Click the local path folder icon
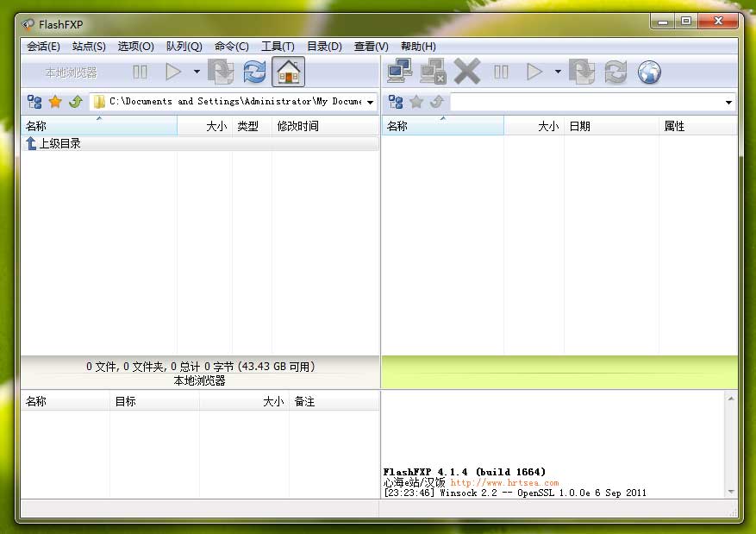The width and height of the screenshot is (756, 534). coord(99,102)
